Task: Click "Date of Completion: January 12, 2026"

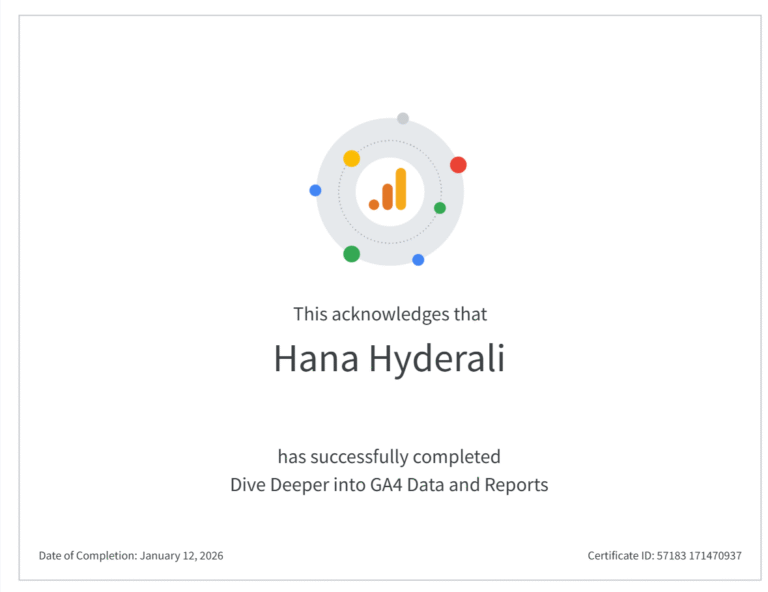Action: 131,556
